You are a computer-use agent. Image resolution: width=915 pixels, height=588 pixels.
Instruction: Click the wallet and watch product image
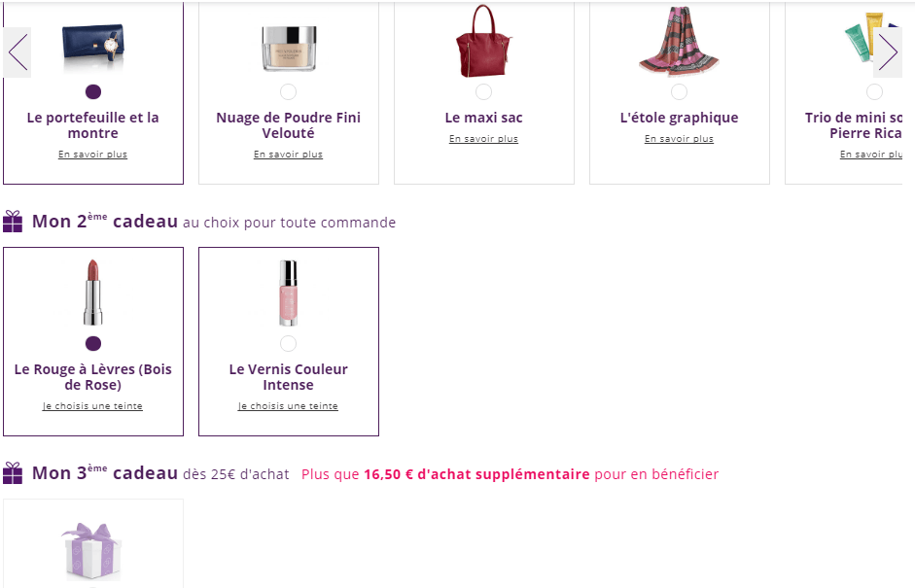(x=92, y=44)
